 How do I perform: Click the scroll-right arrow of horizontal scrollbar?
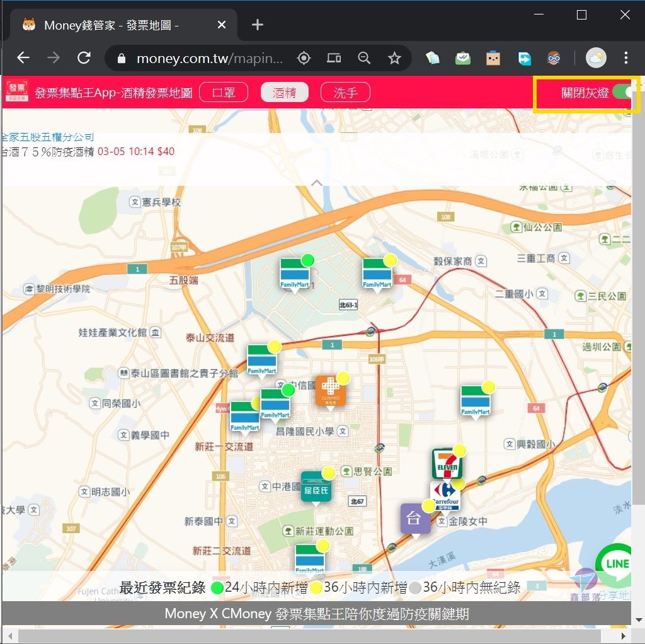tap(623, 636)
